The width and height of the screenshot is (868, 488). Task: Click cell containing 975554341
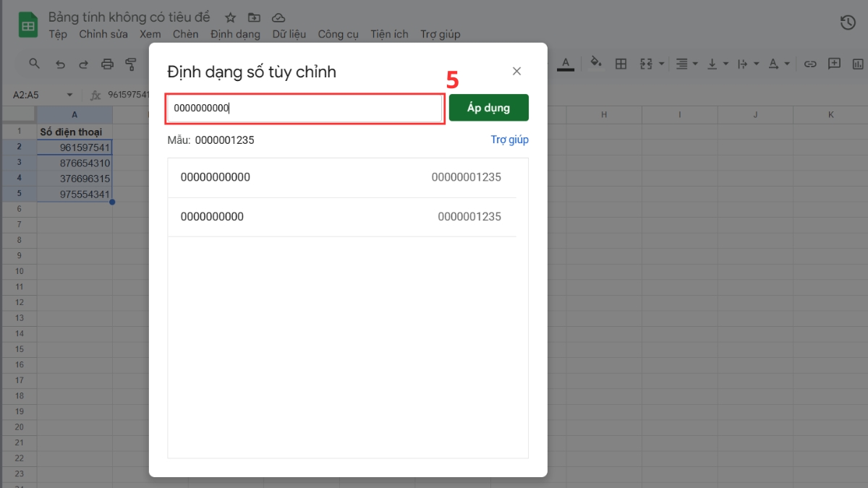[75, 194]
